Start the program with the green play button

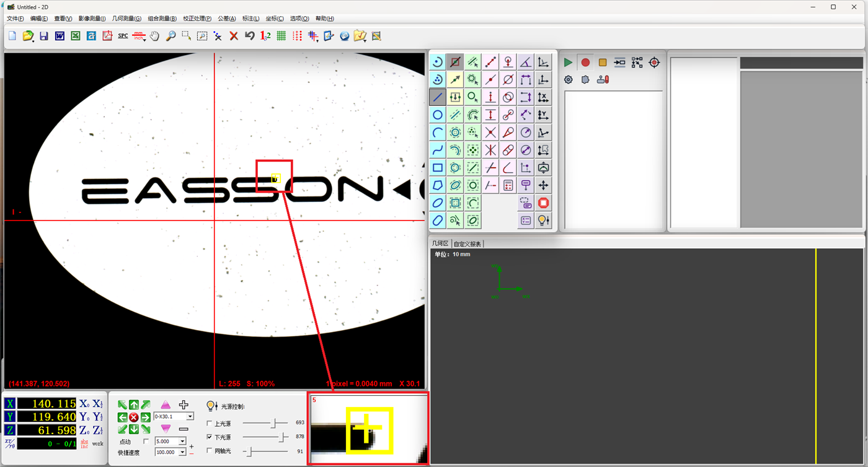568,63
